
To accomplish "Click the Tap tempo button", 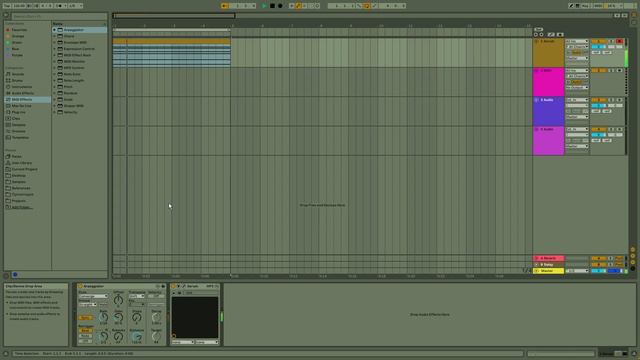I will pos(7,6).
